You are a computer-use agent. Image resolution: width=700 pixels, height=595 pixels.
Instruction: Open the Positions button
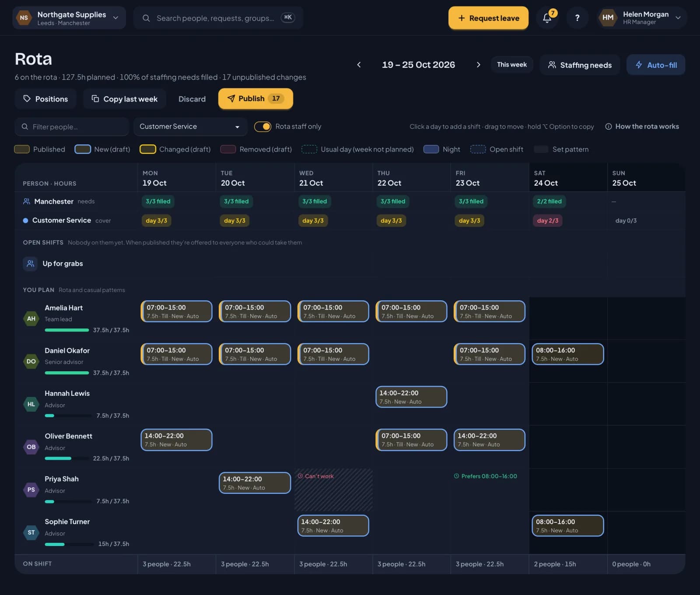tap(45, 99)
